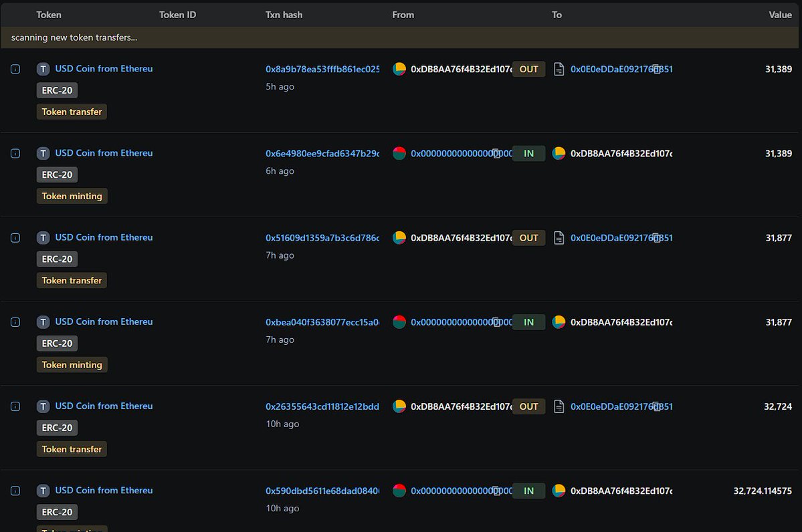Click T token icon in 5h ago row
Screen dimensions: 802x532
pyautogui.click(x=43, y=69)
